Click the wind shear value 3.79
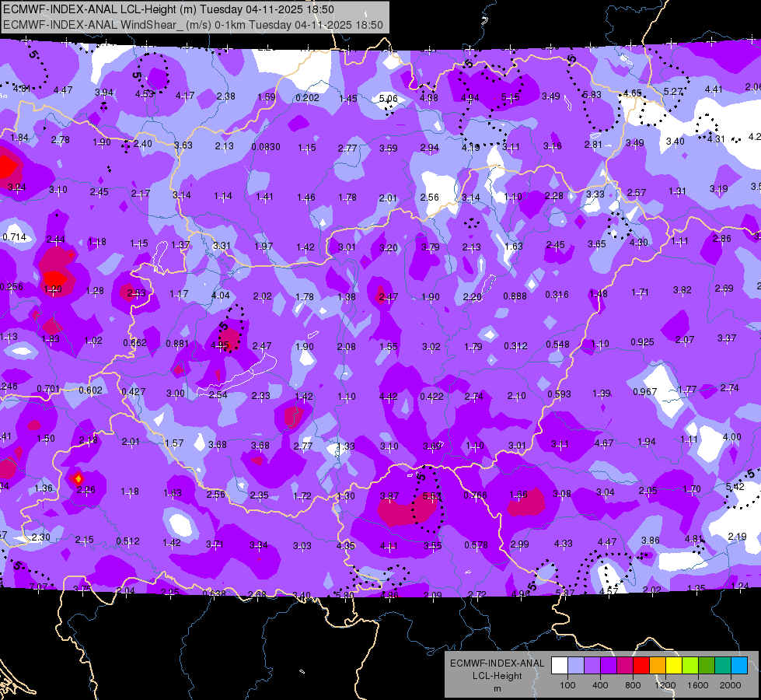Viewport: 761px width, 700px height. tap(430, 247)
